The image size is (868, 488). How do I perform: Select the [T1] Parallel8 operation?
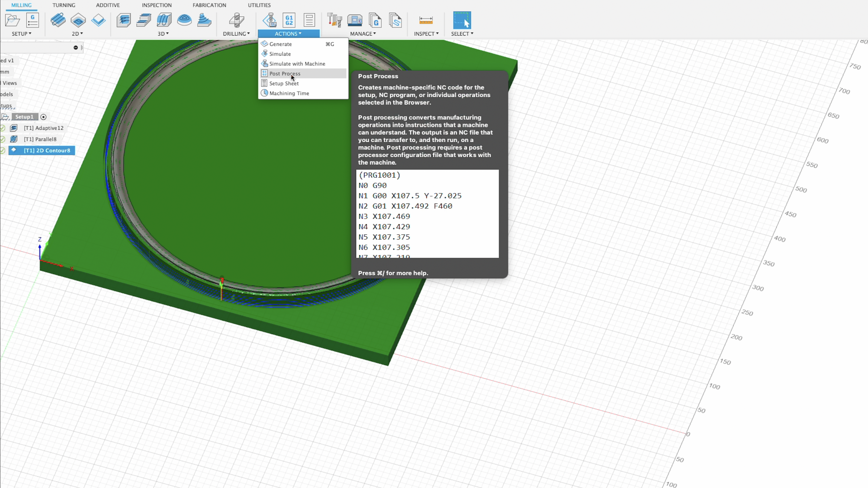tap(40, 139)
